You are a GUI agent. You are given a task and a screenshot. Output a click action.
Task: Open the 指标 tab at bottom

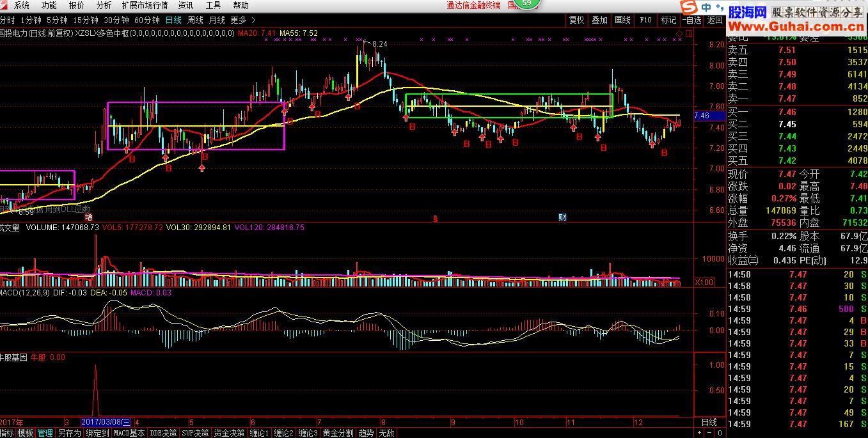pyautogui.click(x=7, y=433)
